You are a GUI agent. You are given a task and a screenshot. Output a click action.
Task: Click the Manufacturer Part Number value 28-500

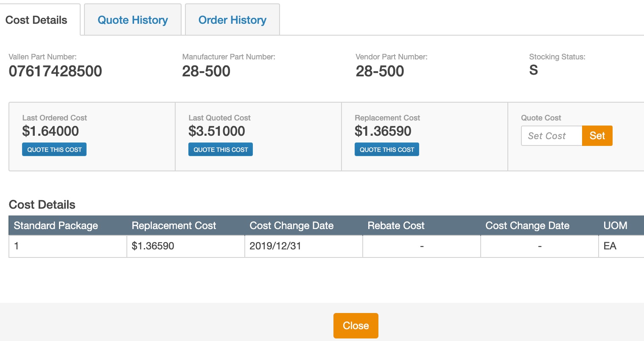pyautogui.click(x=206, y=71)
